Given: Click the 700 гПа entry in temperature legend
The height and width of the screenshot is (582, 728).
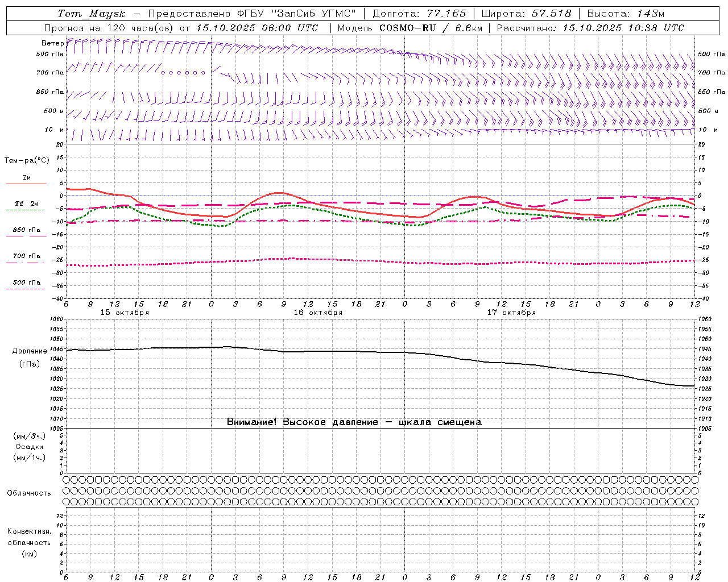Looking at the screenshot, I should pos(27,256).
